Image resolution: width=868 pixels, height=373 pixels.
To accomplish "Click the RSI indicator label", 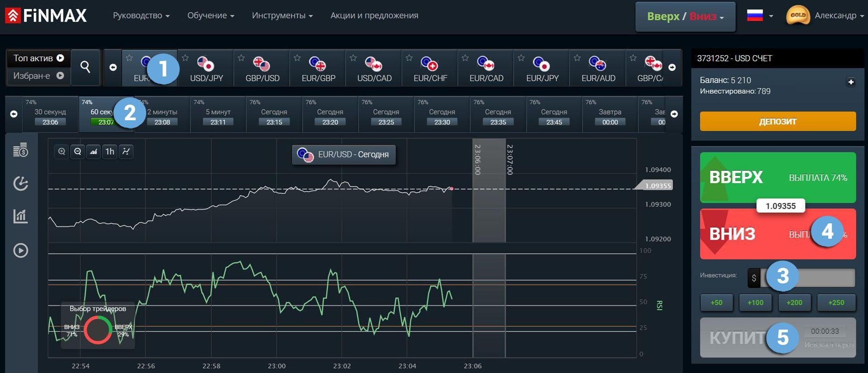I will point(659,305).
